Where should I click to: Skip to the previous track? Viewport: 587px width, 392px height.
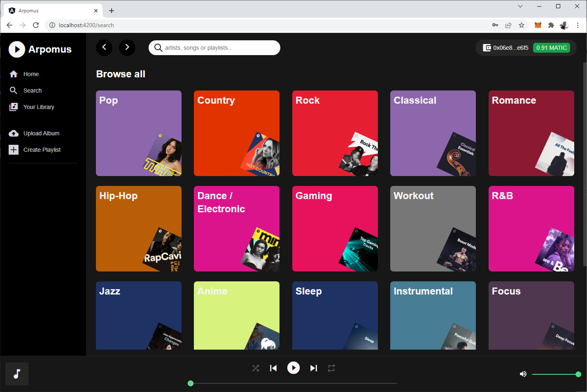pyautogui.click(x=273, y=368)
